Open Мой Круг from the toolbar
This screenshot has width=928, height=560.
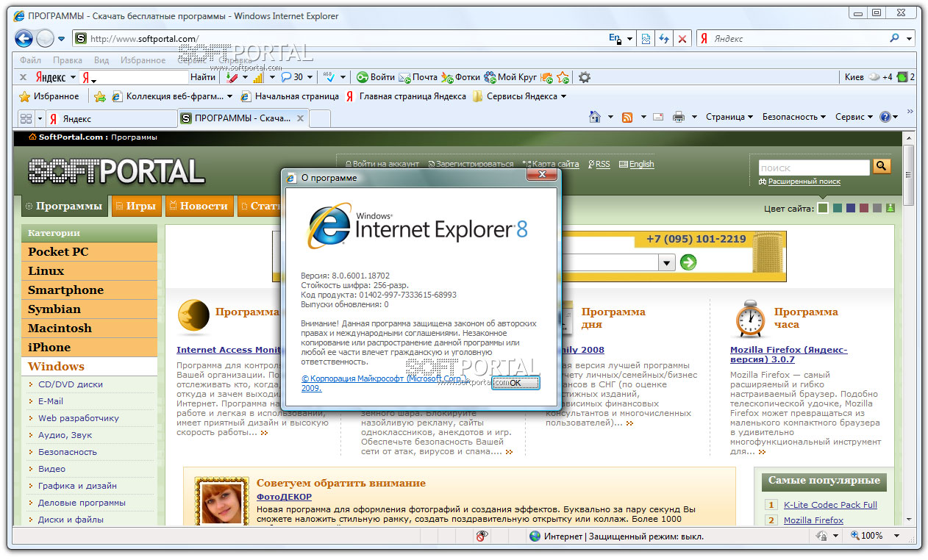coord(511,77)
